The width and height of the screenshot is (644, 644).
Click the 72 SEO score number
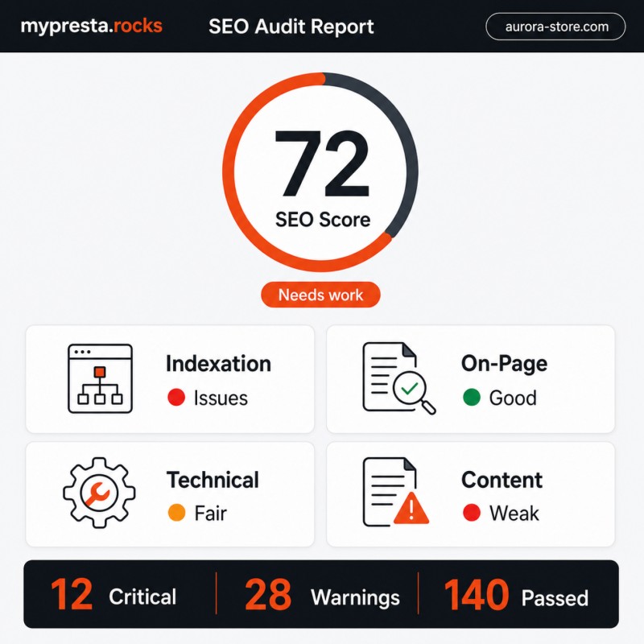click(323, 164)
